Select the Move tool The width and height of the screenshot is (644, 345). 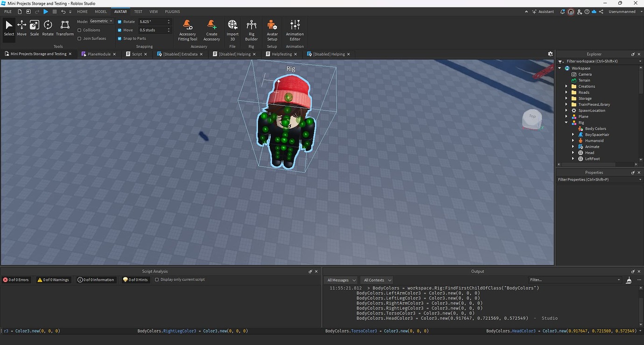(21, 28)
